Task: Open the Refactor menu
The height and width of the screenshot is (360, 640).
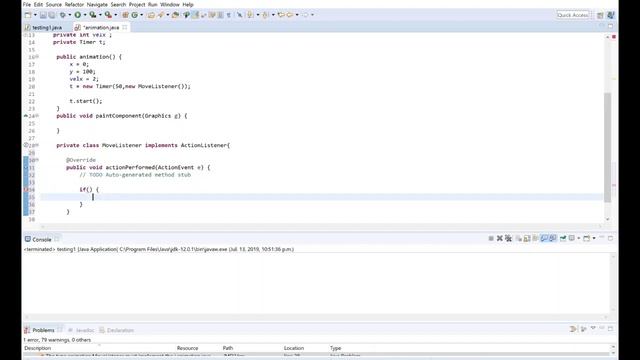Action: point(74,4)
